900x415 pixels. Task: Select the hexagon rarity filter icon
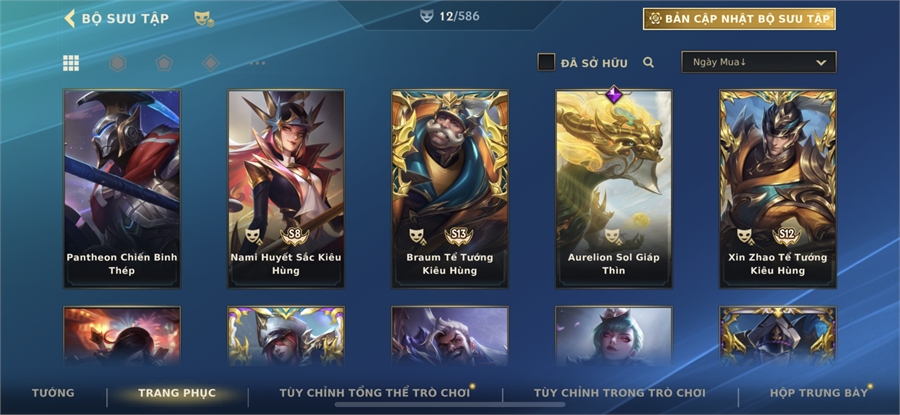pos(118,63)
